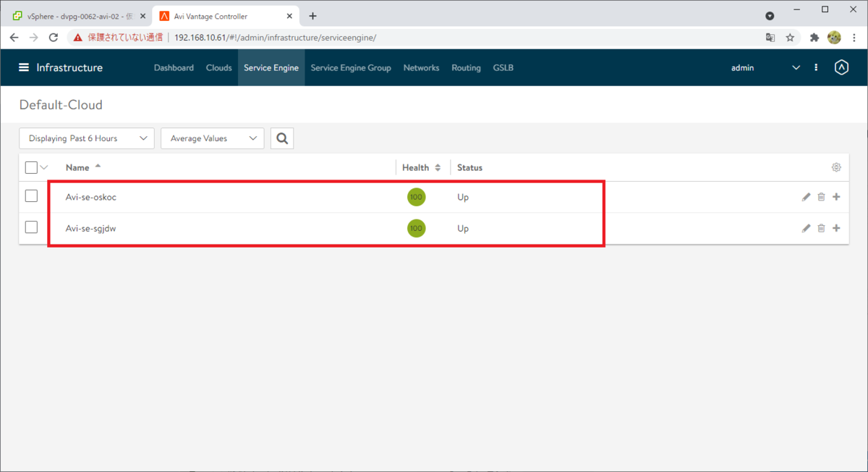
Task: Open the Routing tab
Action: [466, 67]
